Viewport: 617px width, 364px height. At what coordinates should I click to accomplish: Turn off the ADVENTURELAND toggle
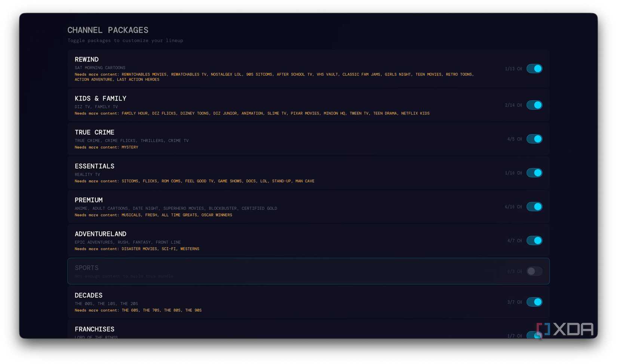pos(534,240)
